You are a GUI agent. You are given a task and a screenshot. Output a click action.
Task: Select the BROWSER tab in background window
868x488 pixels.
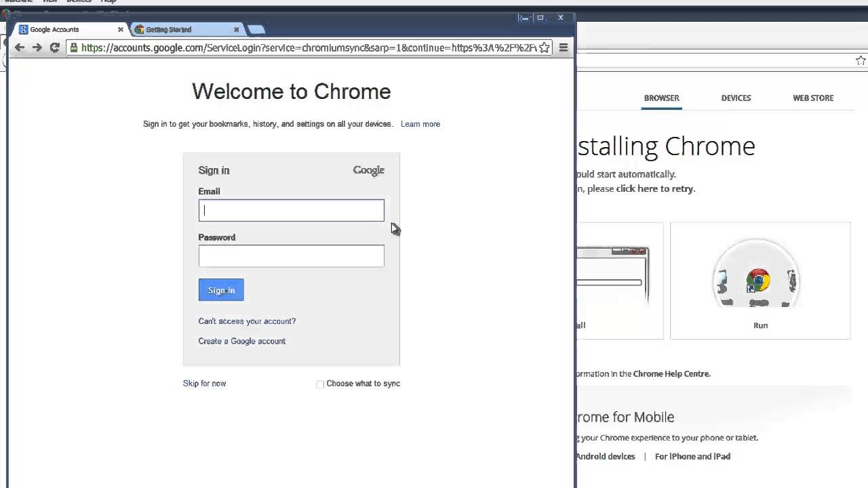point(662,98)
